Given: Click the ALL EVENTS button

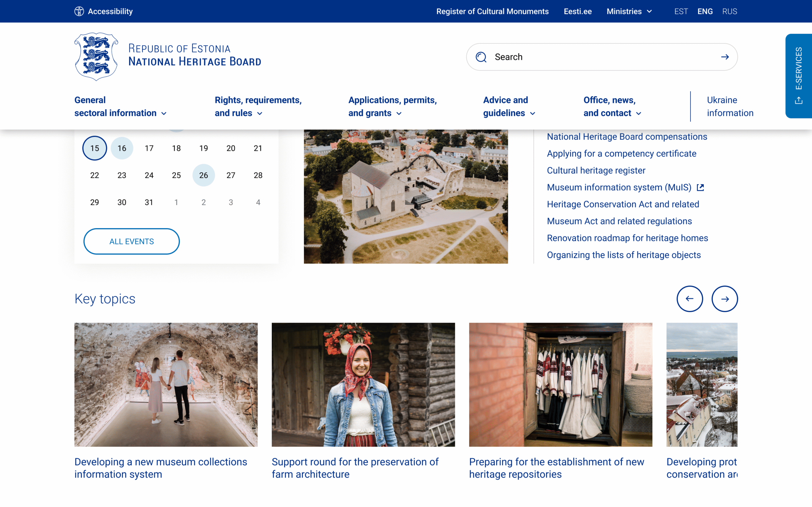Looking at the screenshot, I should [x=132, y=241].
